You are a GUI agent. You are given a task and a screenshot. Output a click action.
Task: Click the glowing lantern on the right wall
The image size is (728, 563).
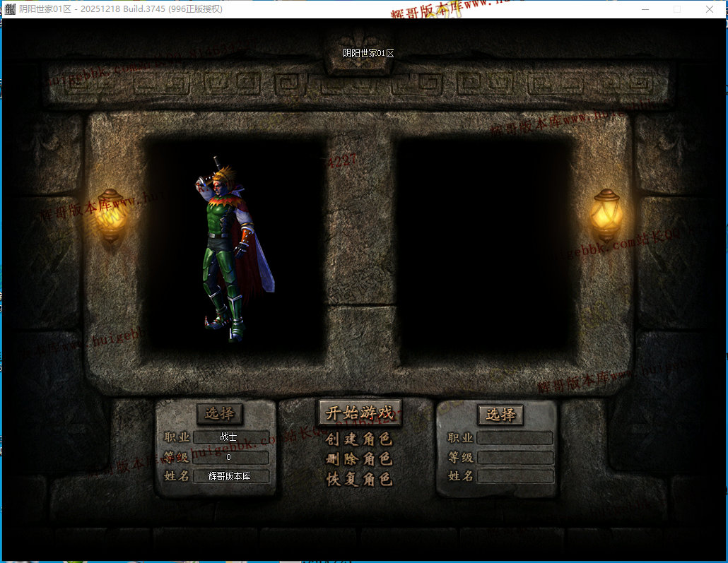tap(606, 215)
